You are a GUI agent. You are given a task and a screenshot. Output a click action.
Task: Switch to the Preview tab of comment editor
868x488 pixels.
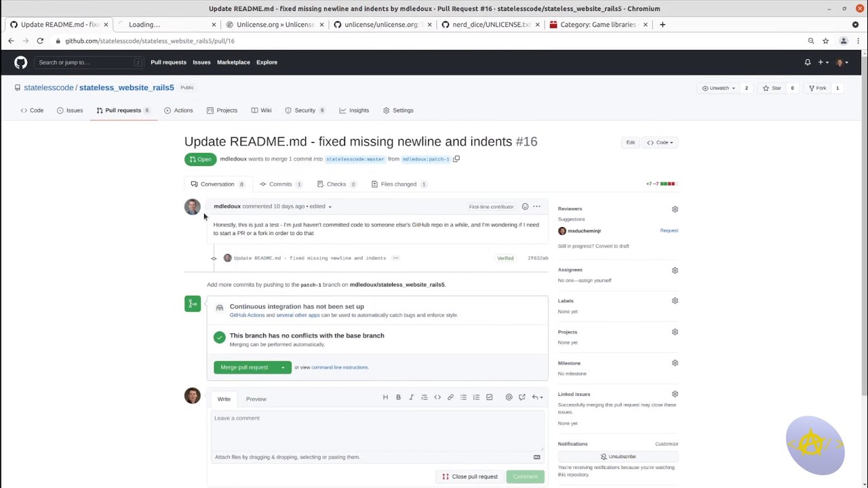(x=256, y=399)
